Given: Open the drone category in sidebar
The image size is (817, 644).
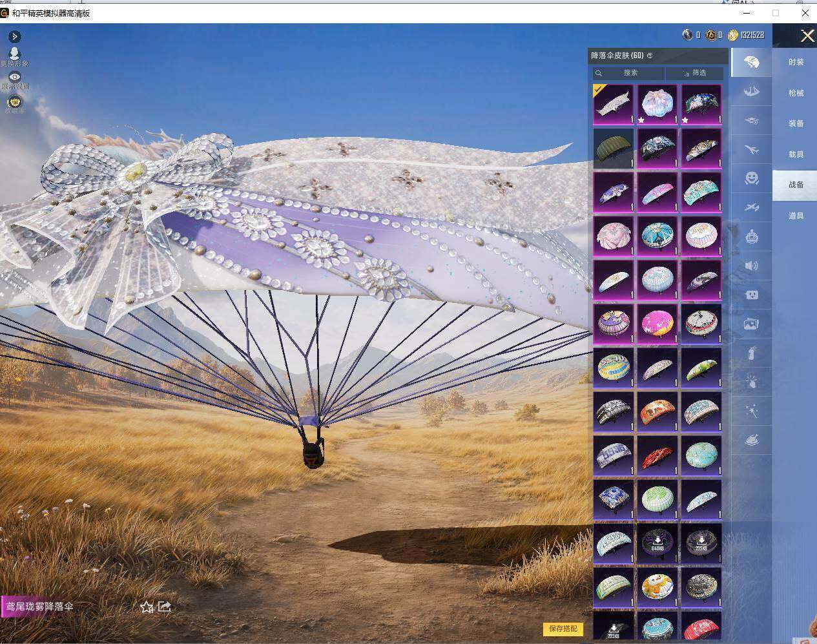Looking at the screenshot, I should point(751,121).
